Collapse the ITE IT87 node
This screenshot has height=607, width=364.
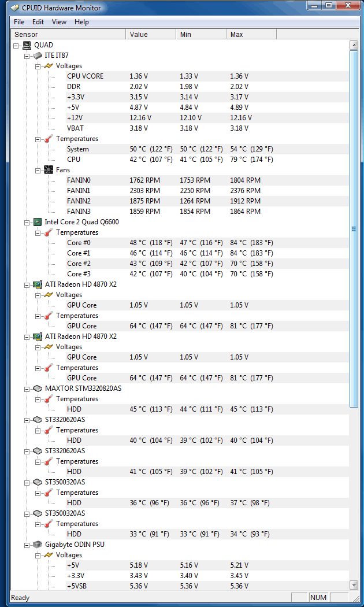(x=27, y=55)
